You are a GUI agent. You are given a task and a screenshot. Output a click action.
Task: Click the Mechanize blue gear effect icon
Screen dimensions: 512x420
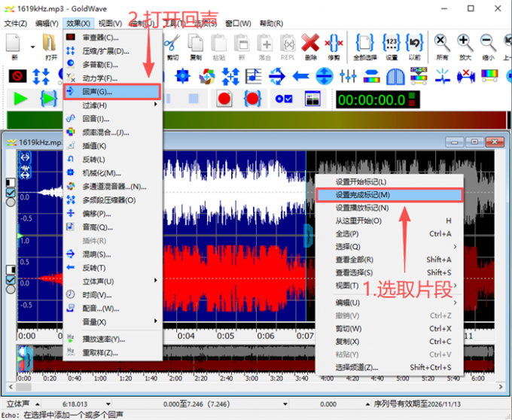tap(182, 76)
